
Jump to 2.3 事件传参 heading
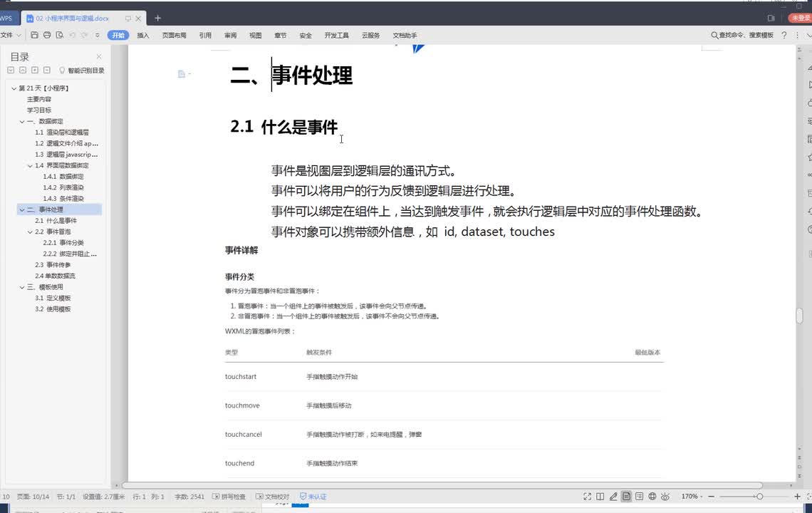(53, 265)
